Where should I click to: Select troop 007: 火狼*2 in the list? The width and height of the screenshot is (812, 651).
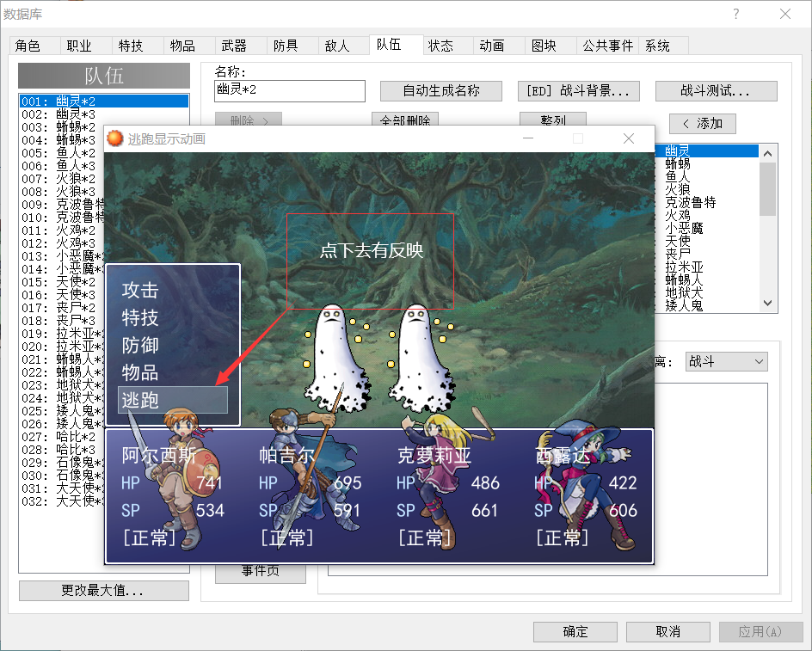tap(62, 179)
